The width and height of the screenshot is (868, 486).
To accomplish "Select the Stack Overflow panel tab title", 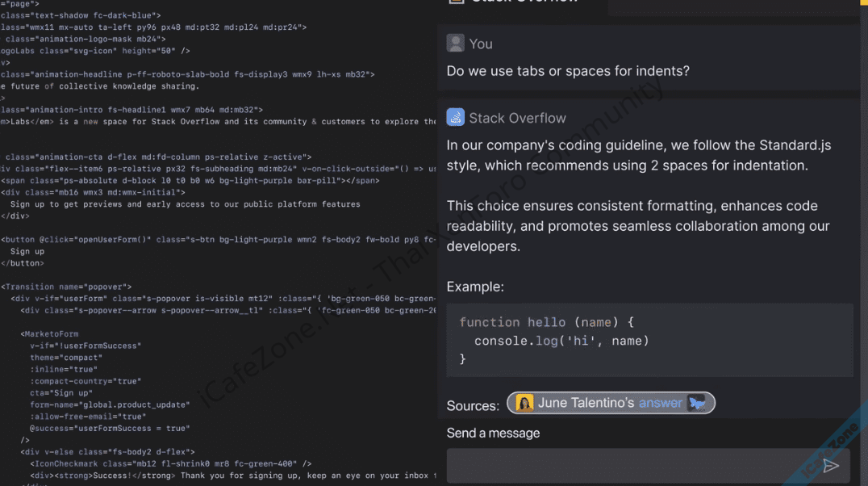I will (524, 2).
